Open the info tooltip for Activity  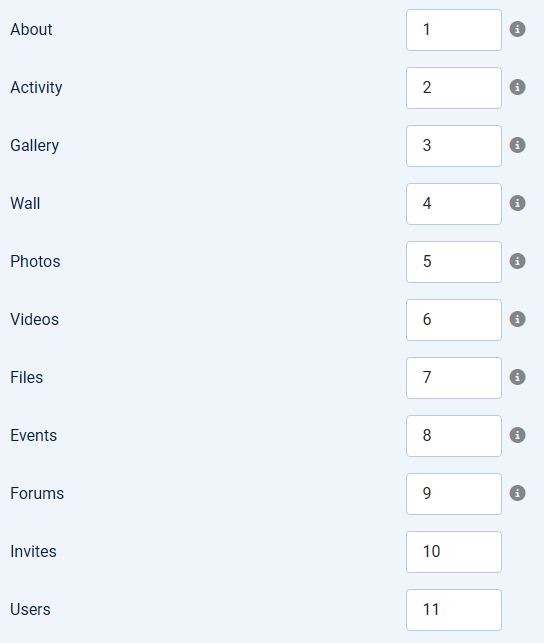[517, 87]
